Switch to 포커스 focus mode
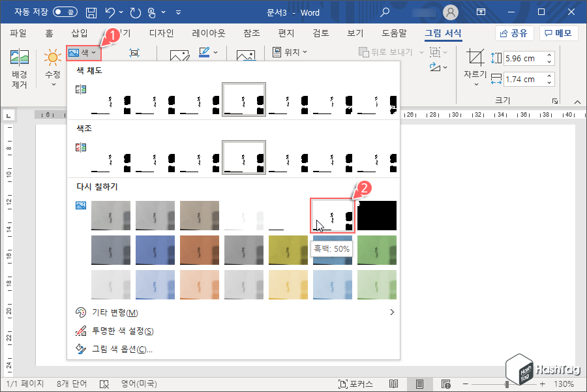 click(x=355, y=384)
